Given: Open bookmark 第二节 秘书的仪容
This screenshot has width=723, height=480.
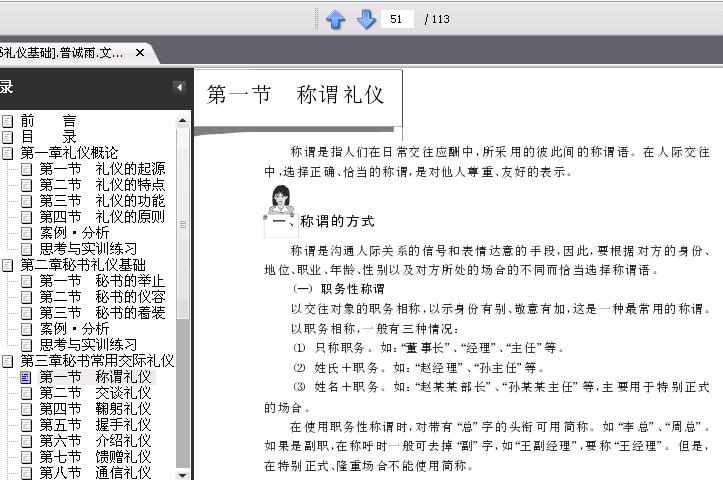Looking at the screenshot, I should 102,297.
